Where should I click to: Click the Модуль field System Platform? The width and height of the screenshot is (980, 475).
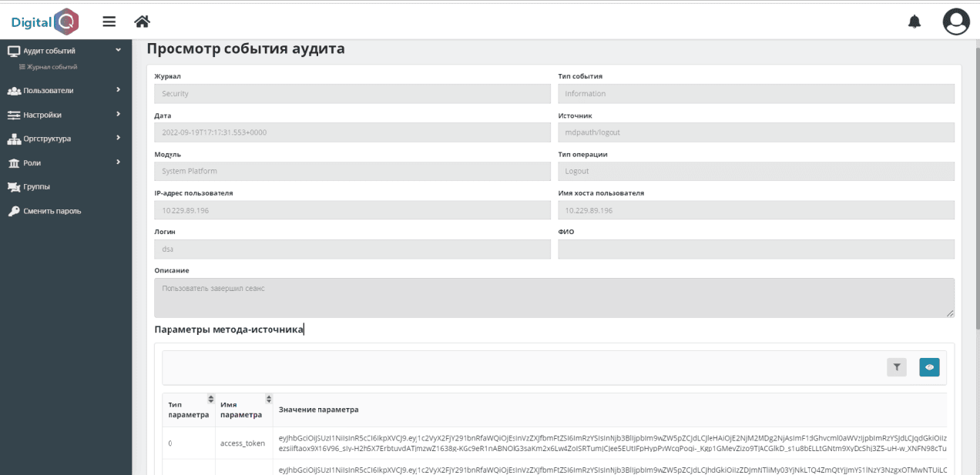[x=352, y=171]
